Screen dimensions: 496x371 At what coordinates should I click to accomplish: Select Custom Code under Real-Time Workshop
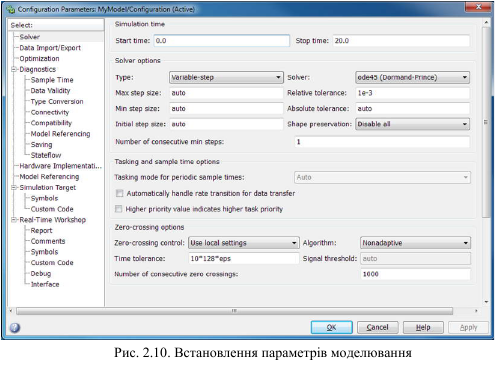[x=52, y=263]
